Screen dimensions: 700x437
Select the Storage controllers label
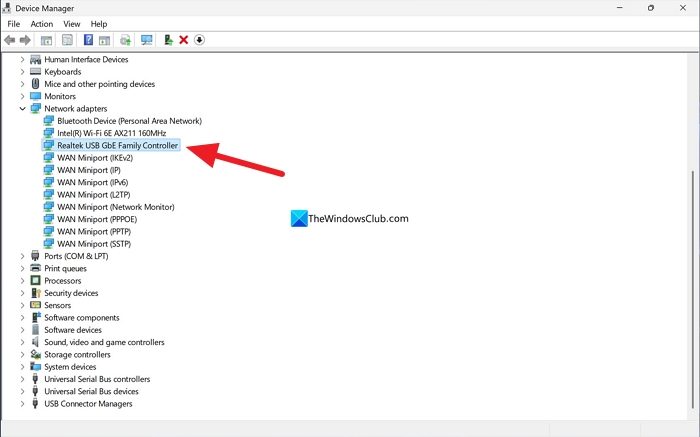point(77,354)
